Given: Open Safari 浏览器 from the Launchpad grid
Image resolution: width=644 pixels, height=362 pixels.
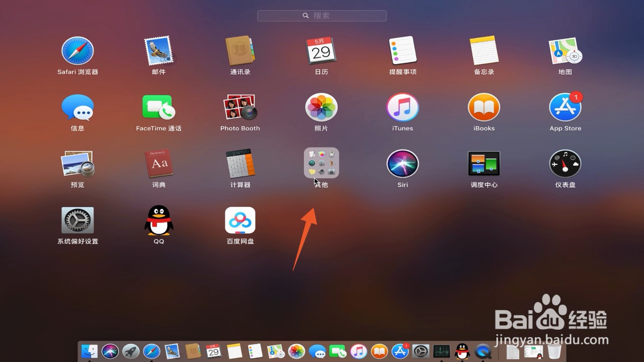Looking at the screenshot, I should (78, 51).
